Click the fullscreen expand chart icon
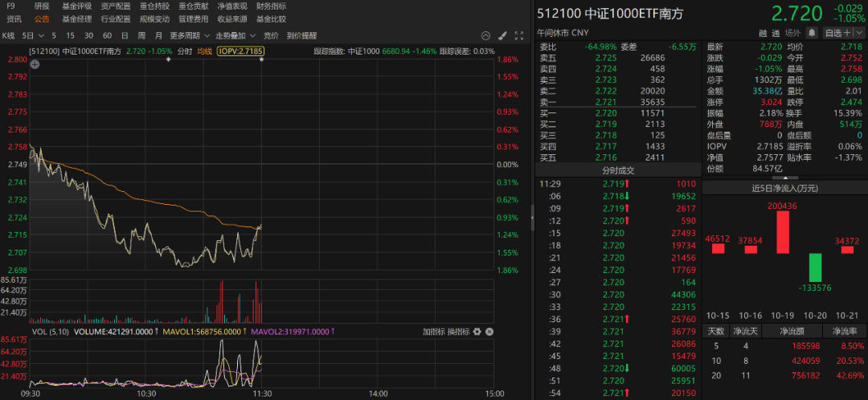This screenshot has width=868, height=400. 518,35
